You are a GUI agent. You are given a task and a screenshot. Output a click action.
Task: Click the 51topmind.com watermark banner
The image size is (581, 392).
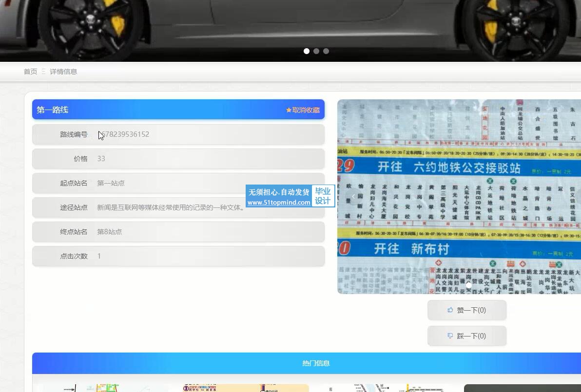point(290,196)
